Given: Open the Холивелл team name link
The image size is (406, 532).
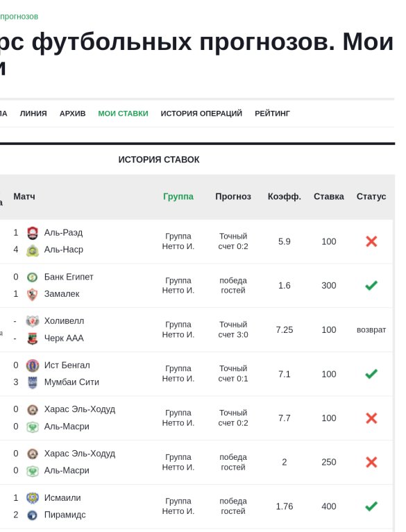Looking at the screenshot, I should (64, 321).
